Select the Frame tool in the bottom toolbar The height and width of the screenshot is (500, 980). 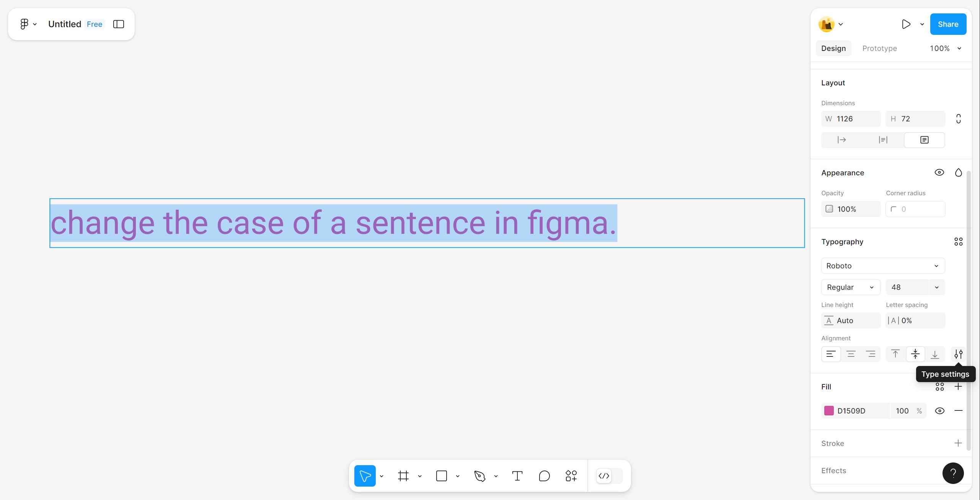403,476
